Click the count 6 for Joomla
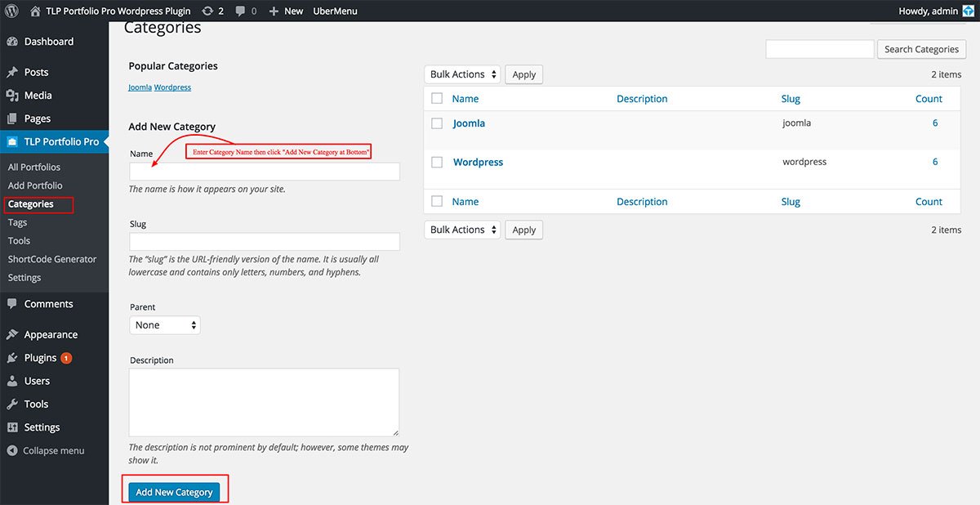 click(935, 123)
